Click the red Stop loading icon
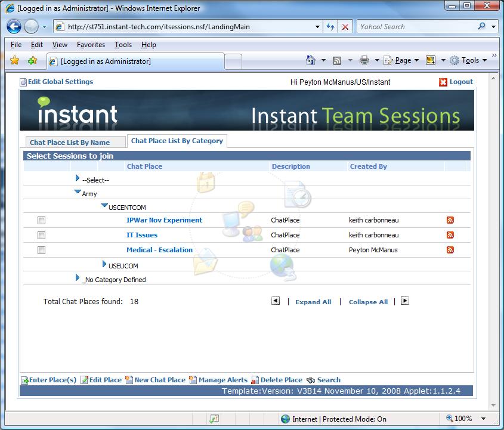The width and height of the screenshot is (504, 430). [x=345, y=27]
